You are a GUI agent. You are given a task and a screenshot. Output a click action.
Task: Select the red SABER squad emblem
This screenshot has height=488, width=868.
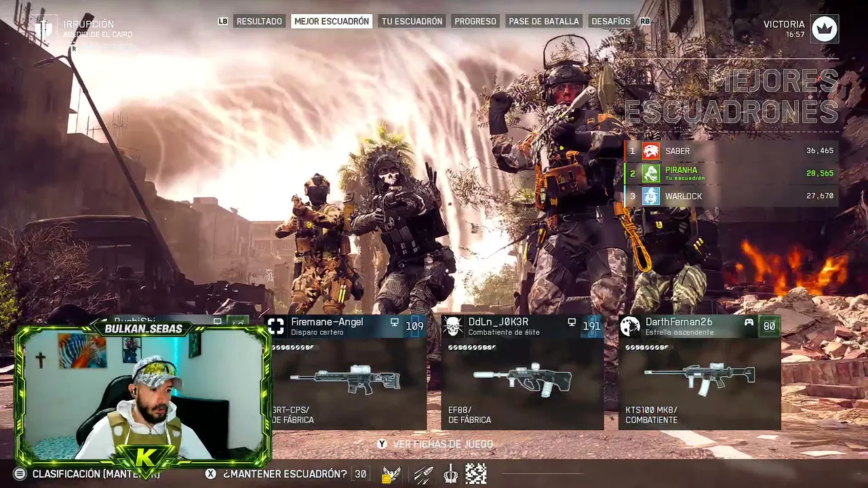point(651,151)
